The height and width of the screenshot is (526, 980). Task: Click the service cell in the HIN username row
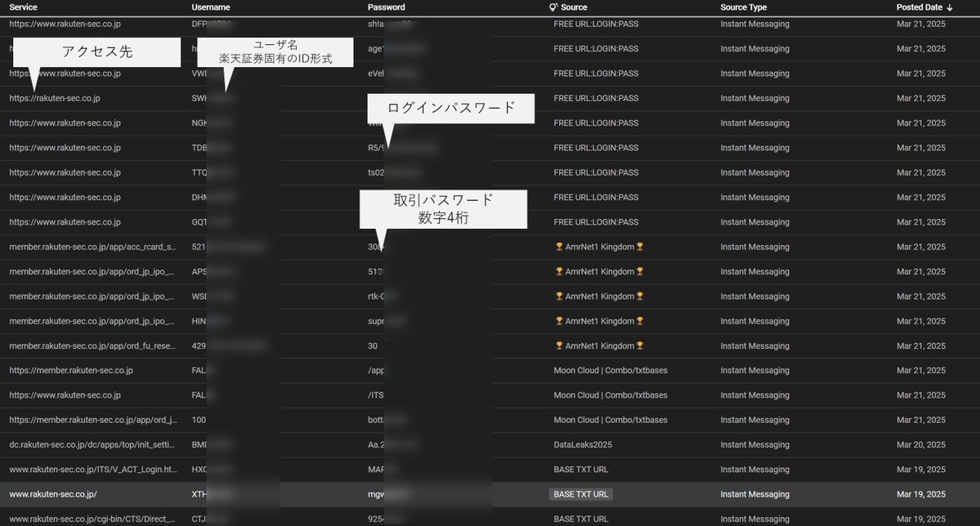click(92, 321)
